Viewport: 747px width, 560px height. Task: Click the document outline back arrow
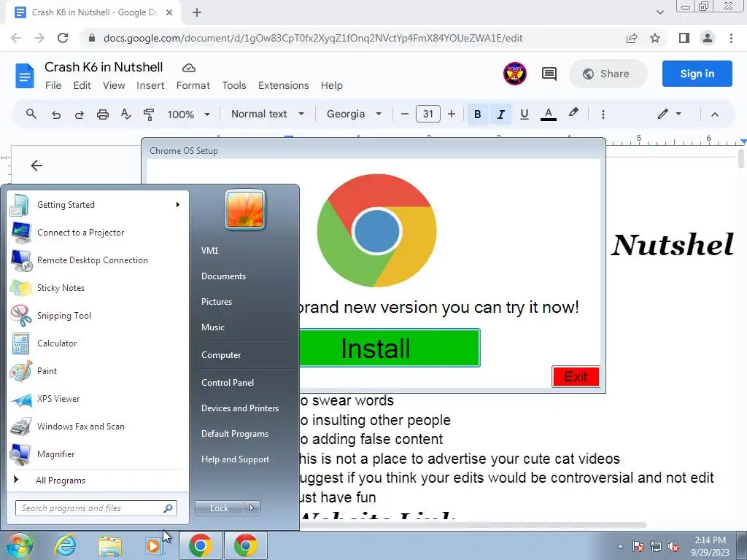(x=36, y=166)
